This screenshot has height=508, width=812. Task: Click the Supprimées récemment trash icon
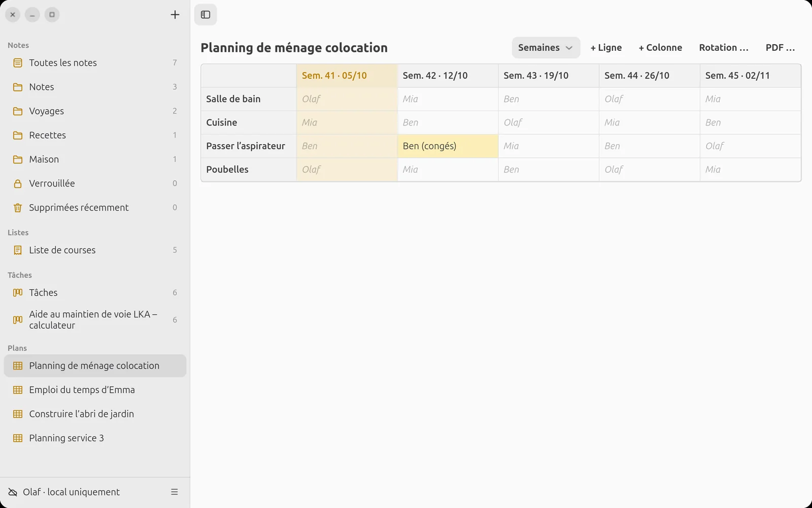point(18,208)
